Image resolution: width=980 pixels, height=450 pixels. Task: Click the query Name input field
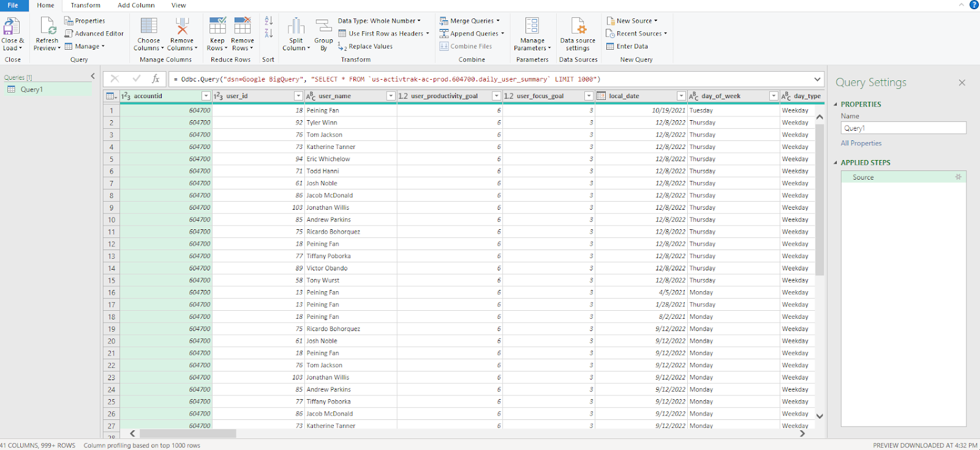(903, 128)
